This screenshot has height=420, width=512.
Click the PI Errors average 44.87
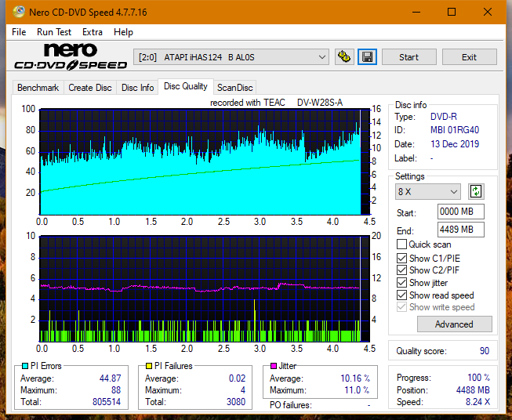click(110, 378)
